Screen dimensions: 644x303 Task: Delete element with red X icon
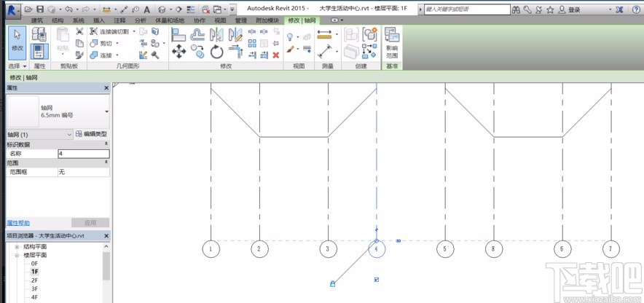(x=276, y=55)
